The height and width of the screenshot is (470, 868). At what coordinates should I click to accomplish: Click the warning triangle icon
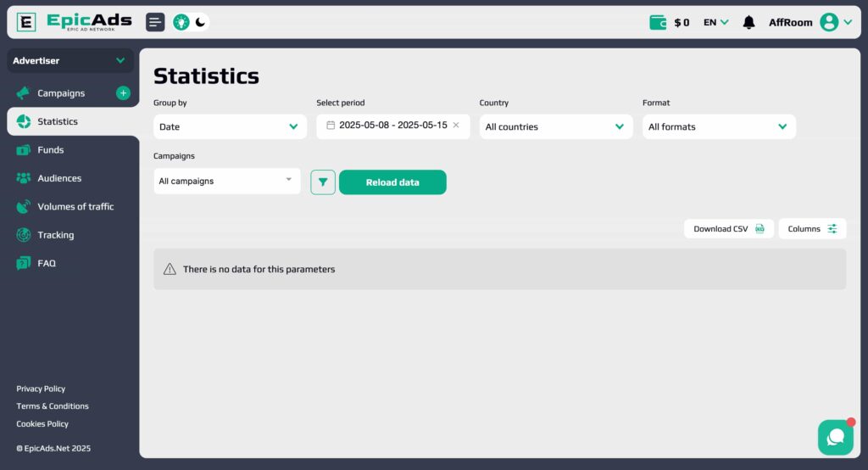point(170,270)
